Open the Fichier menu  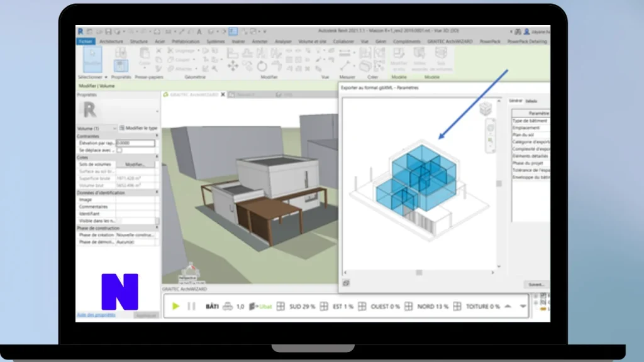(x=86, y=41)
